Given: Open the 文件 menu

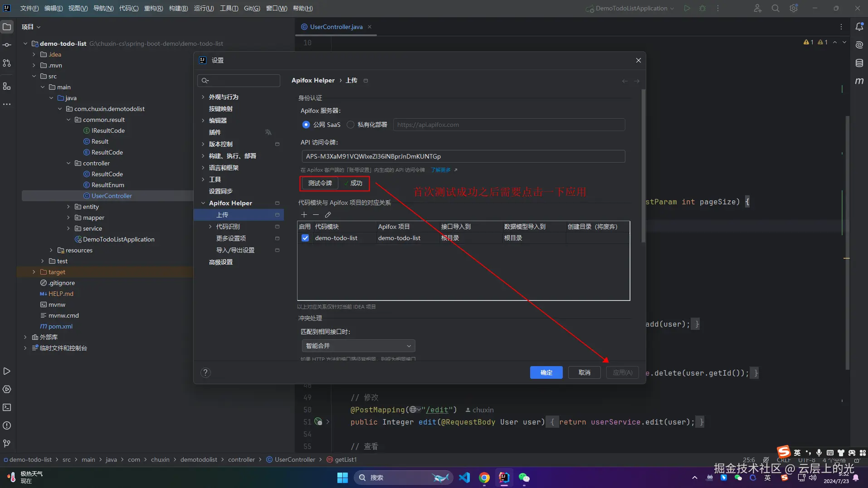Looking at the screenshot, I should [29, 8].
